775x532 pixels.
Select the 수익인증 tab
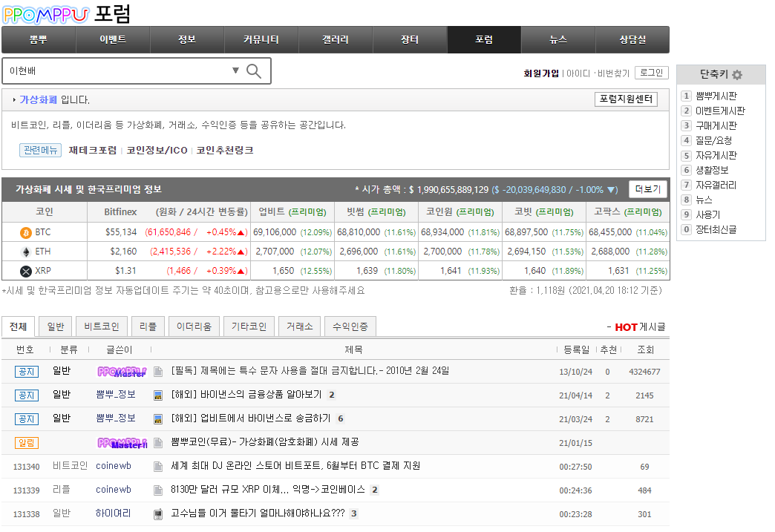click(350, 326)
